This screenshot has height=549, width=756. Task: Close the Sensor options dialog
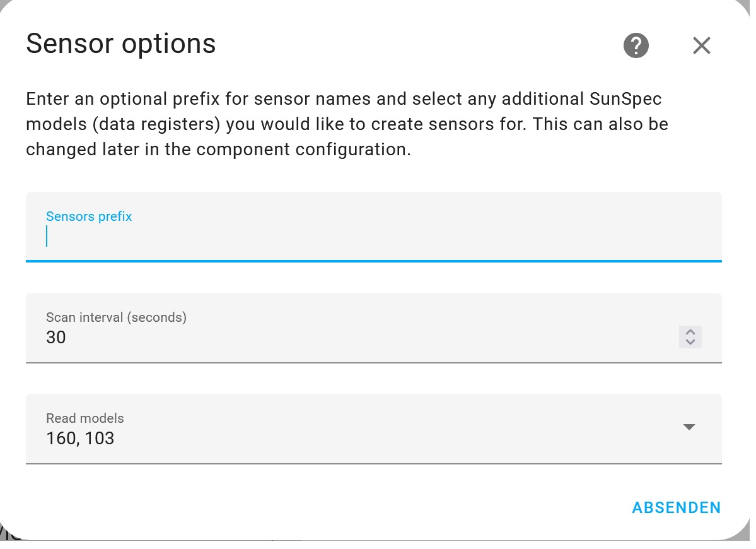[702, 46]
